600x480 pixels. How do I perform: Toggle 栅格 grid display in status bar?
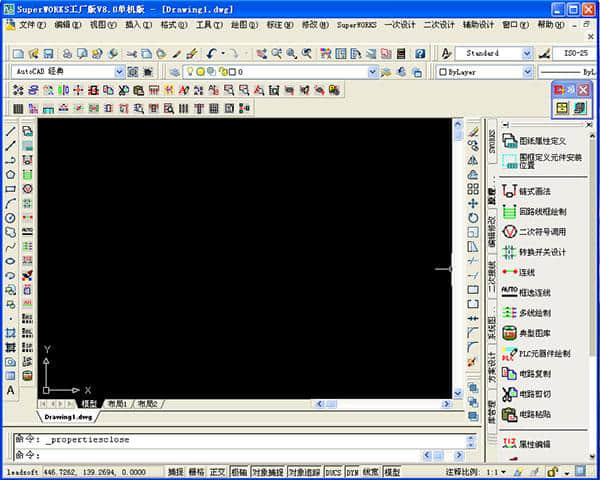coord(197,472)
